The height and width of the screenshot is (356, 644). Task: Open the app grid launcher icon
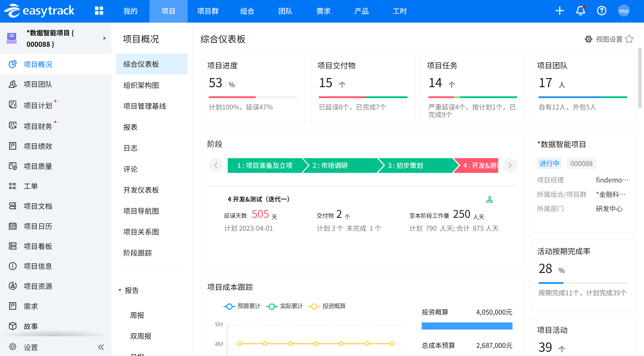[99, 11]
